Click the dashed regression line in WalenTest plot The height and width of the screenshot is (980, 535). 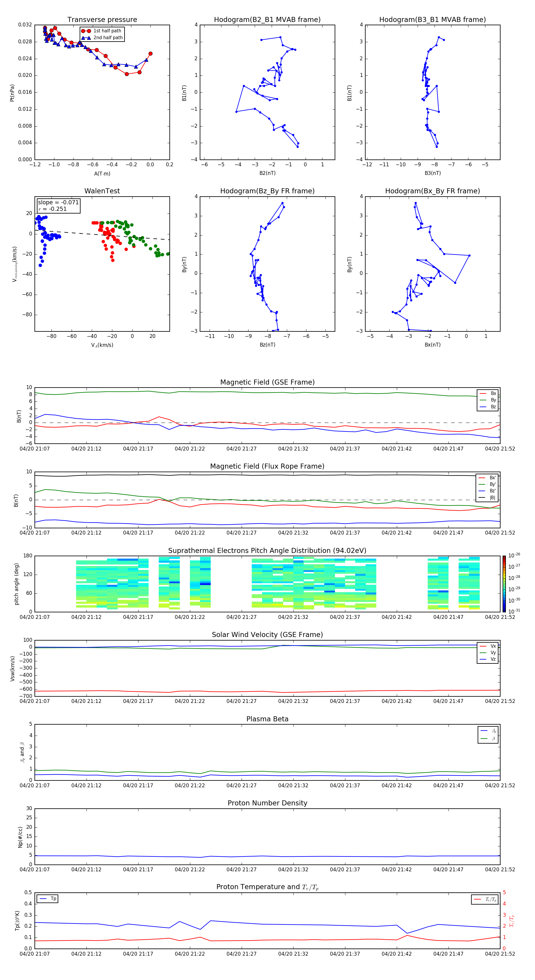[102, 235]
